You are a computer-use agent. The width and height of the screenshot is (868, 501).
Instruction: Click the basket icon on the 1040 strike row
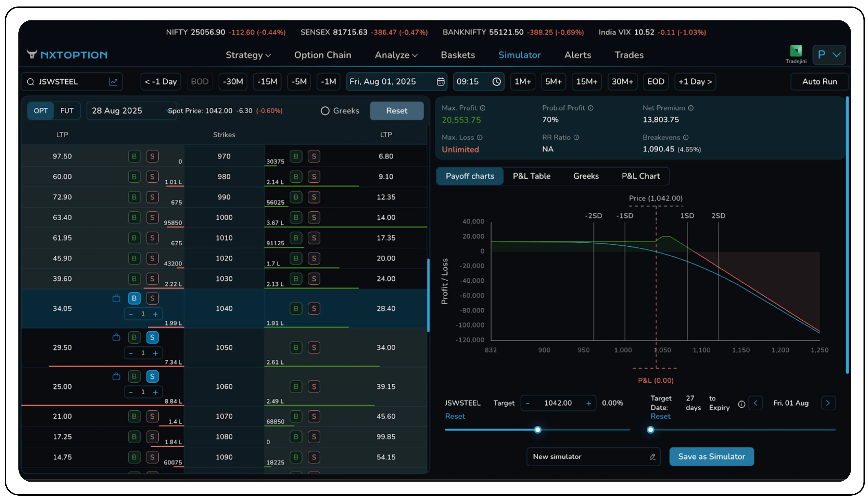(x=116, y=298)
